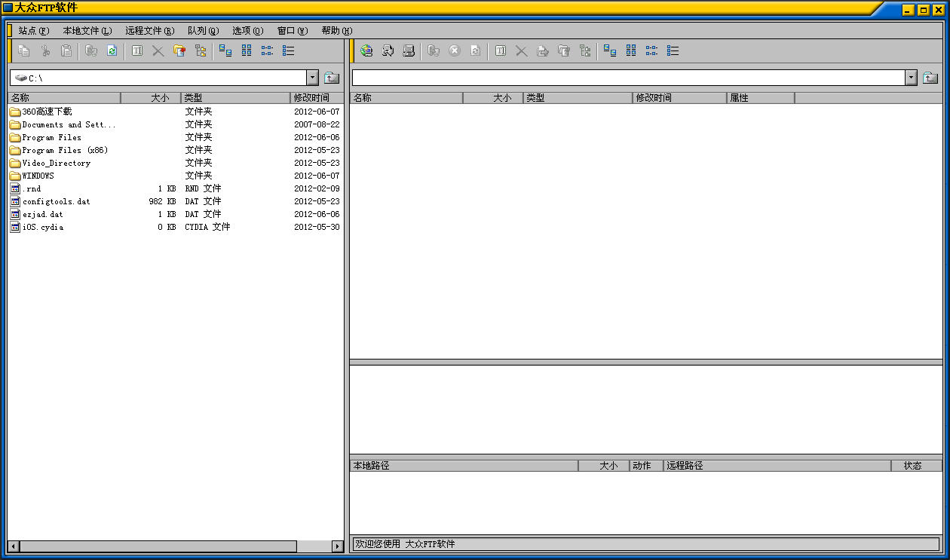The width and height of the screenshot is (950, 560).
Task: Switch local pane to small icons view
Action: [x=247, y=50]
